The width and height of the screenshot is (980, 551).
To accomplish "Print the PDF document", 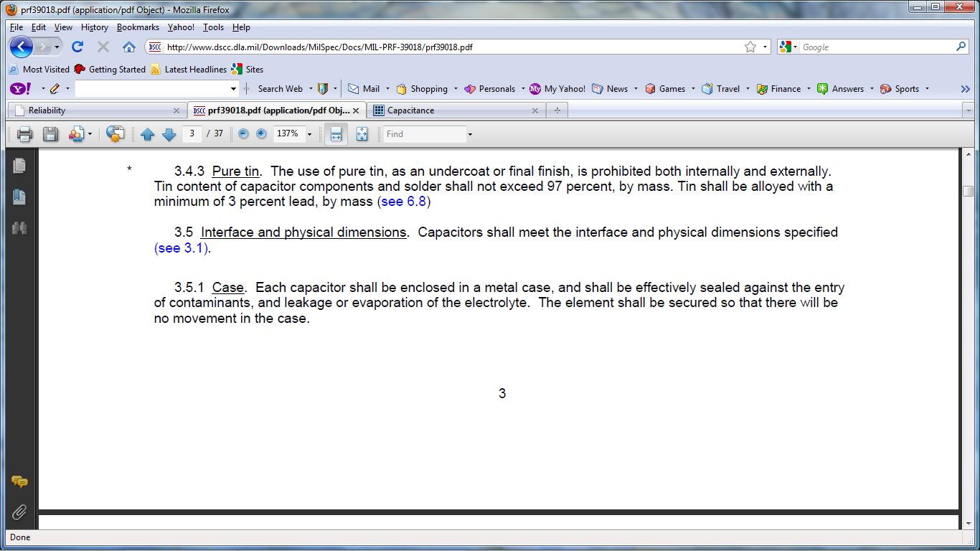I will coord(25,134).
